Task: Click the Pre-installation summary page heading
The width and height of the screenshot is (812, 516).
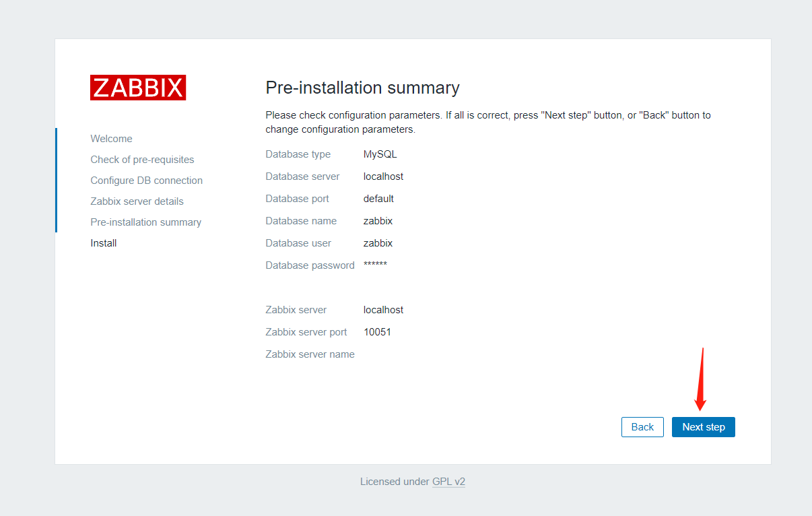Action: (363, 88)
